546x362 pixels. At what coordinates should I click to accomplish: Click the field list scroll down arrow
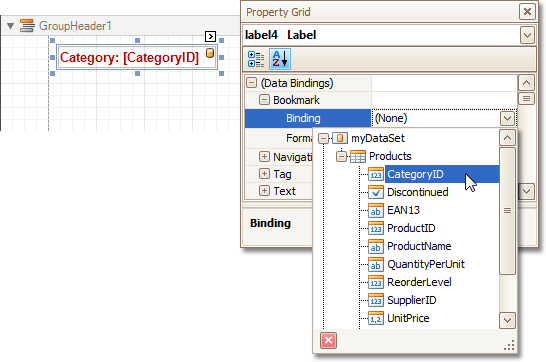pos(507,320)
